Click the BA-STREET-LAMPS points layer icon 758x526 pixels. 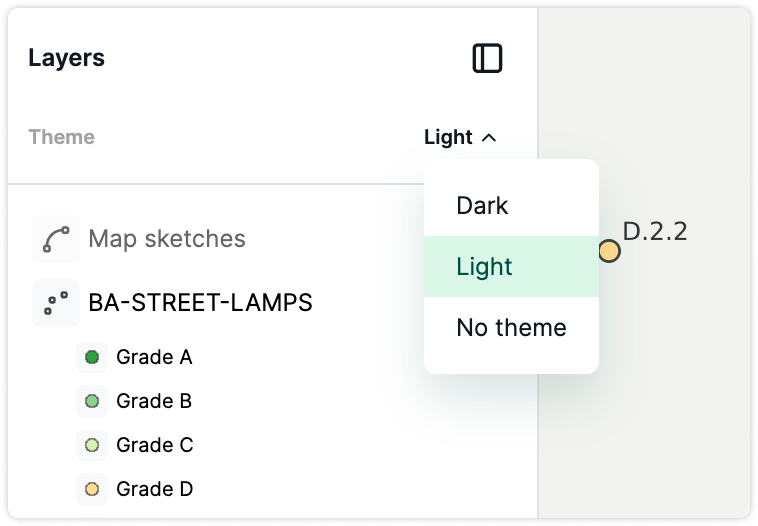point(56,303)
